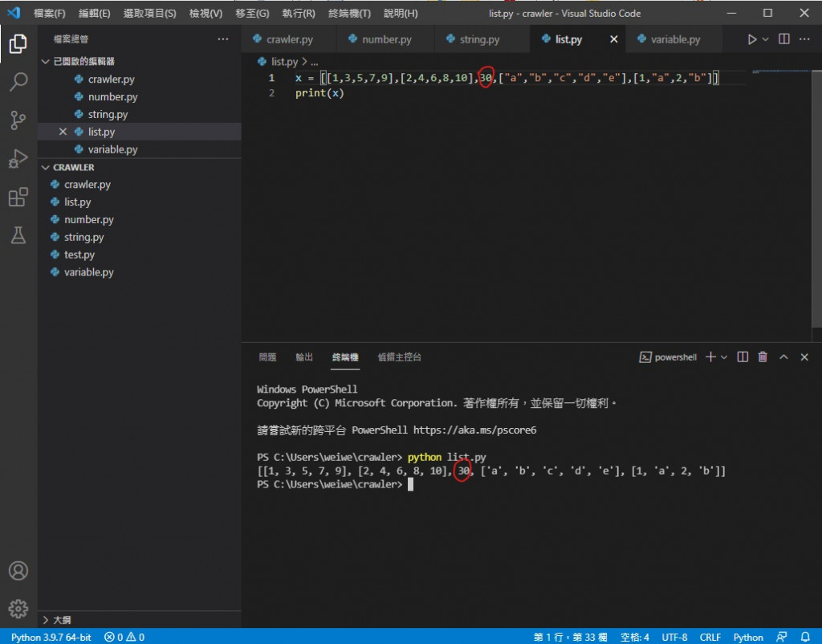
Task: Maximize terminal panel with up chevron
Action: tap(783, 357)
